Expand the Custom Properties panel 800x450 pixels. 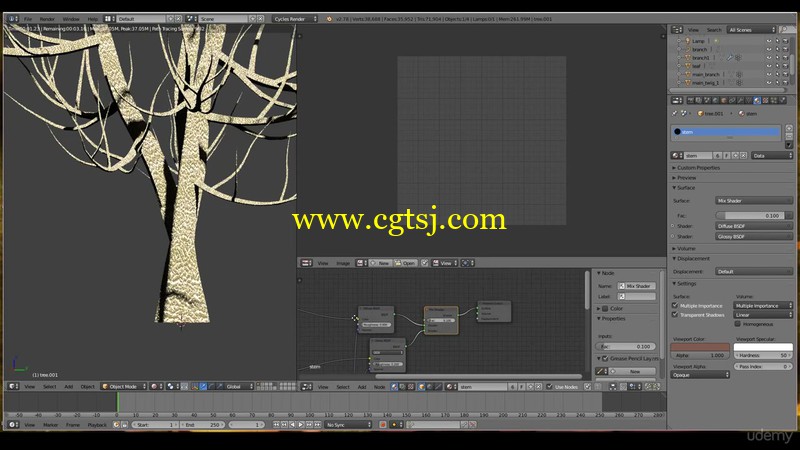(697, 167)
